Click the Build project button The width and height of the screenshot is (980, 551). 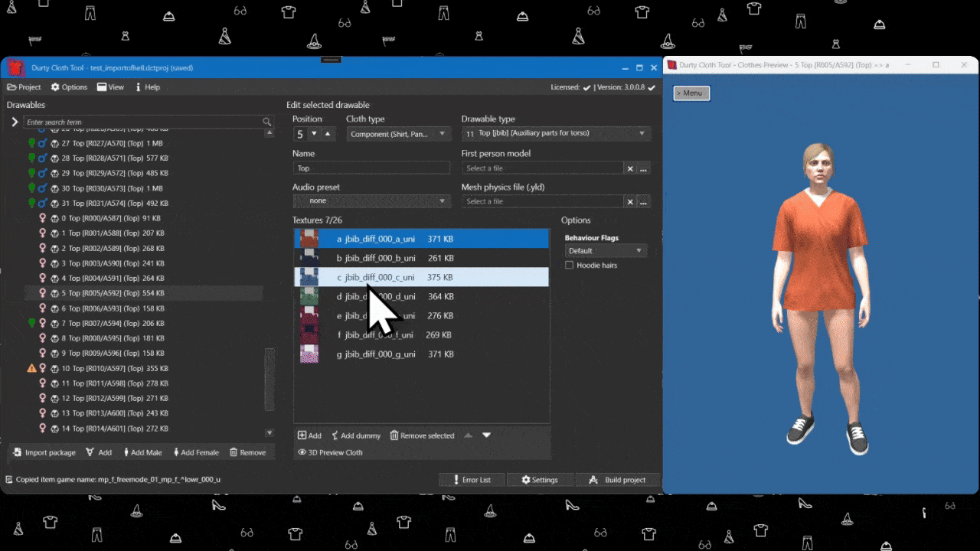618,480
